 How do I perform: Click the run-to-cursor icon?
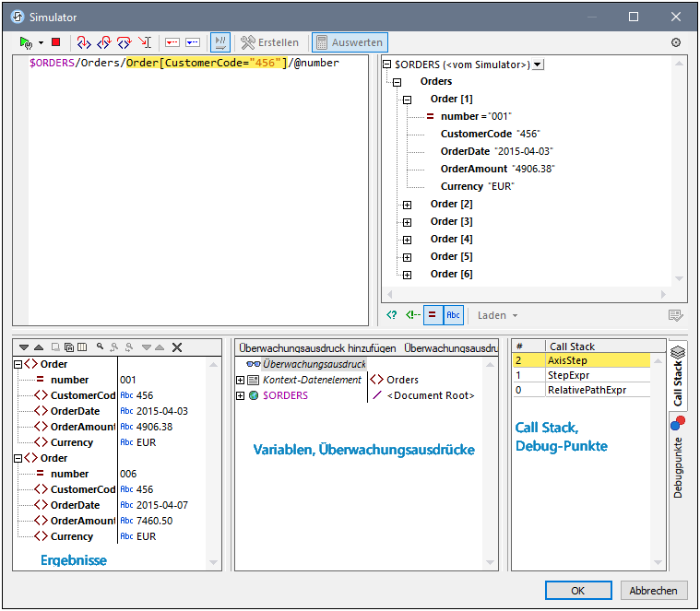pos(145,42)
